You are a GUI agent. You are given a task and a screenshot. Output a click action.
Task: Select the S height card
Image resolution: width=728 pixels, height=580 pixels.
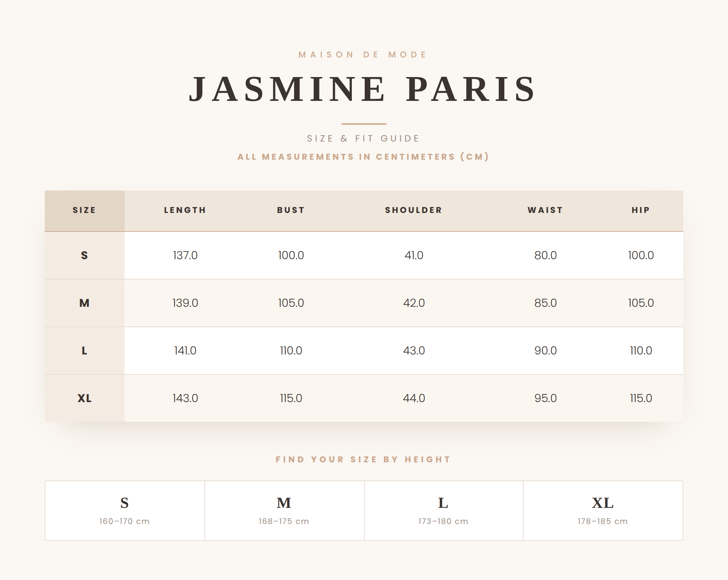coord(125,511)
